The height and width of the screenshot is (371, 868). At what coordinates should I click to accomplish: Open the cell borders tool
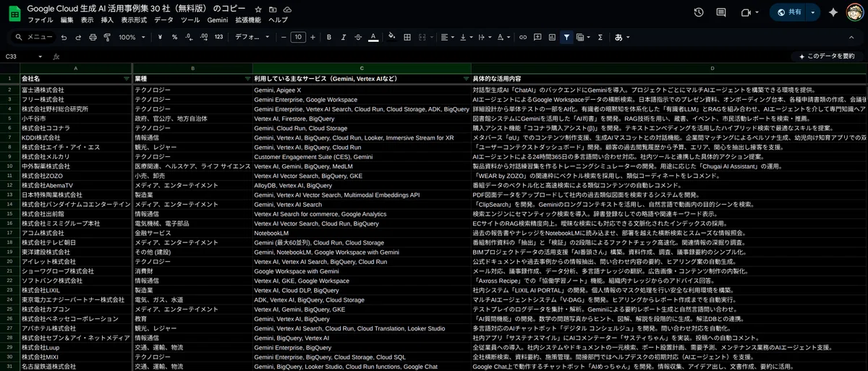pos(407,37)
